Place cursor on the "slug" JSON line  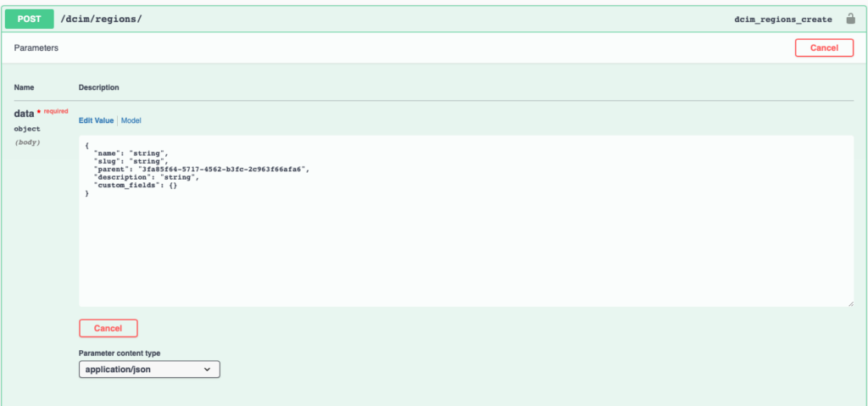tap(131, 161)
